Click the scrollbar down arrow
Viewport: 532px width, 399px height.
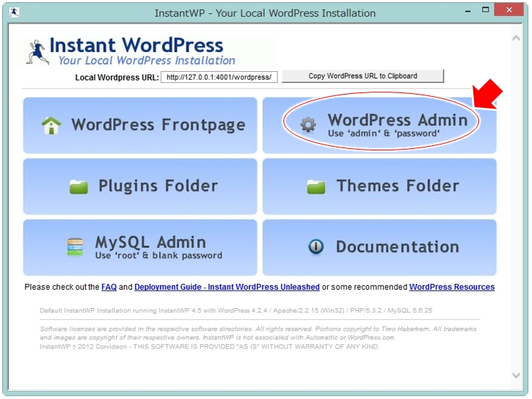tap(516, 375)
